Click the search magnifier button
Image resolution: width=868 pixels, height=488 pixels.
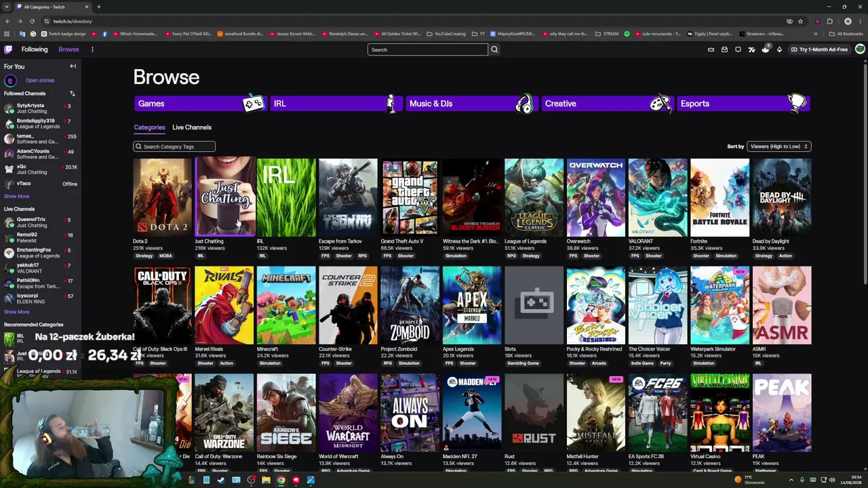point(494,49)
